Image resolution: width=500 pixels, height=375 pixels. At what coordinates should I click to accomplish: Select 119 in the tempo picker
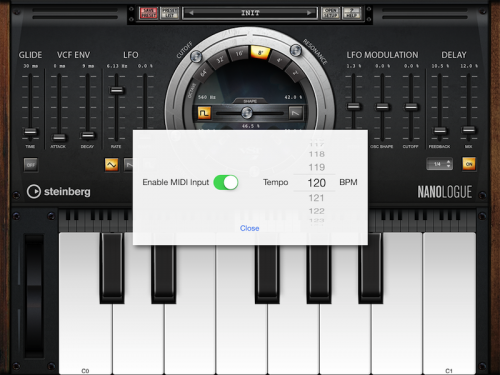tap(317, 167)
